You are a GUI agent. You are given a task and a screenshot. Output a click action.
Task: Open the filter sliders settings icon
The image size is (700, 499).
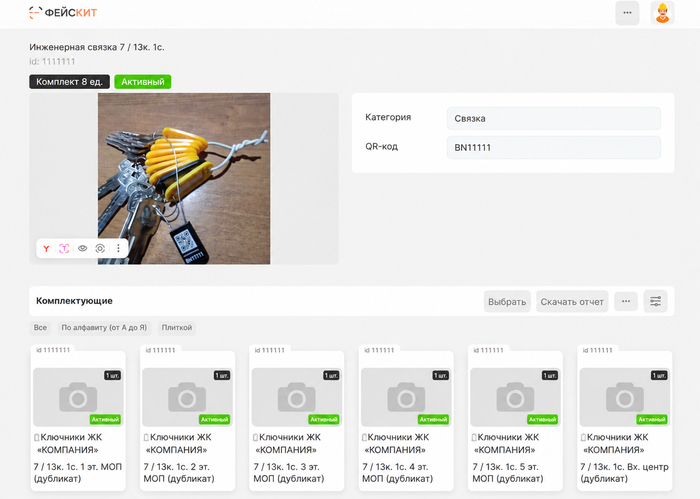point(655,301)
